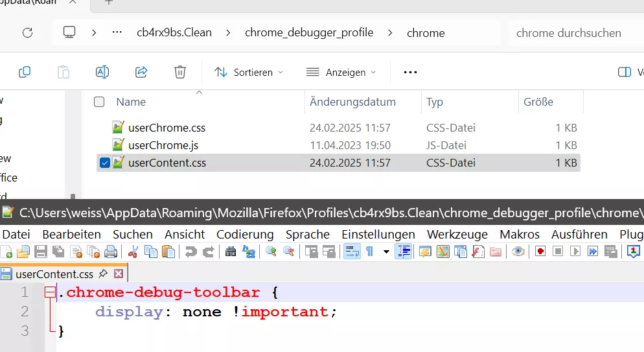Open Folder as Workspace icon
644x352 pixels.
click(x=496, y=252)
